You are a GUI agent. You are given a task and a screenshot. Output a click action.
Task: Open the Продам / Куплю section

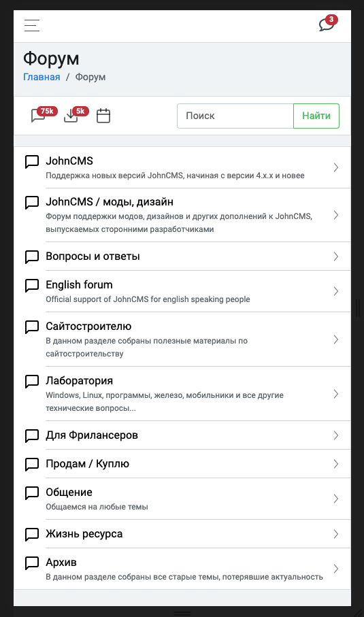[x=182, y=464]
